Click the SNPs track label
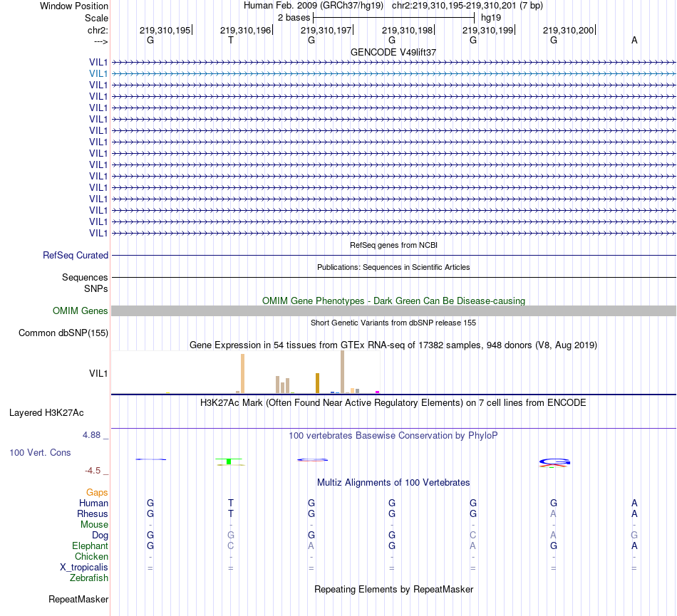Screen dimensions: 677x616 (96, 288)
